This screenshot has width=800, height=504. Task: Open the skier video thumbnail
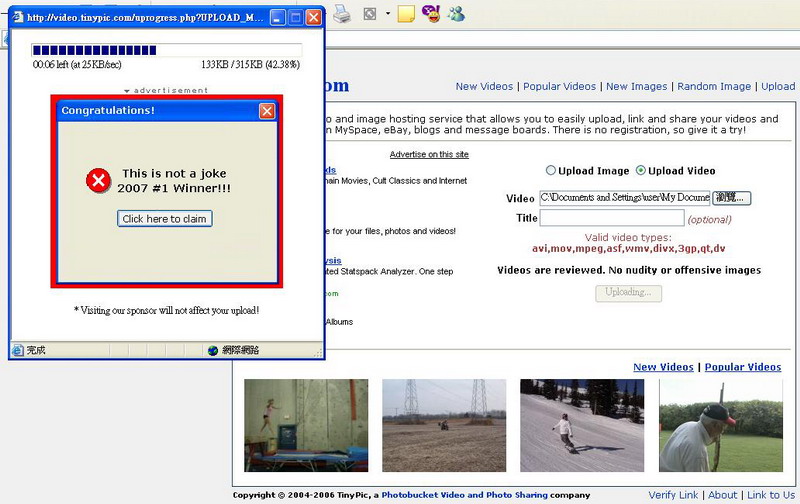[568, 425]
